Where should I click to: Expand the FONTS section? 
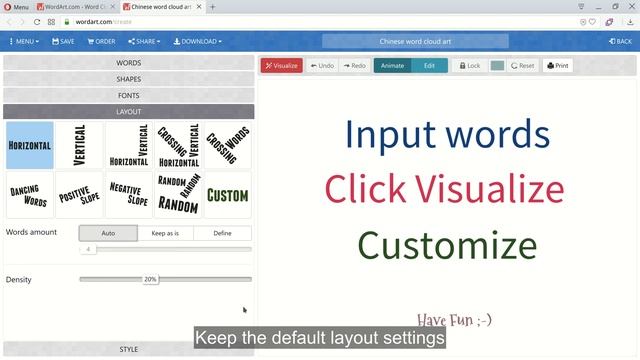pyautogui.click(x=129, y=96)
